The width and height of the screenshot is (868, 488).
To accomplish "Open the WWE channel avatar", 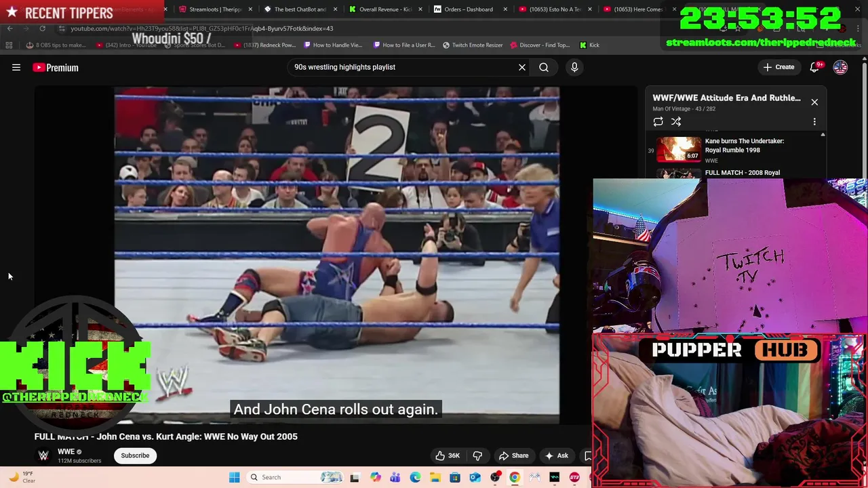I will [43, 455].
